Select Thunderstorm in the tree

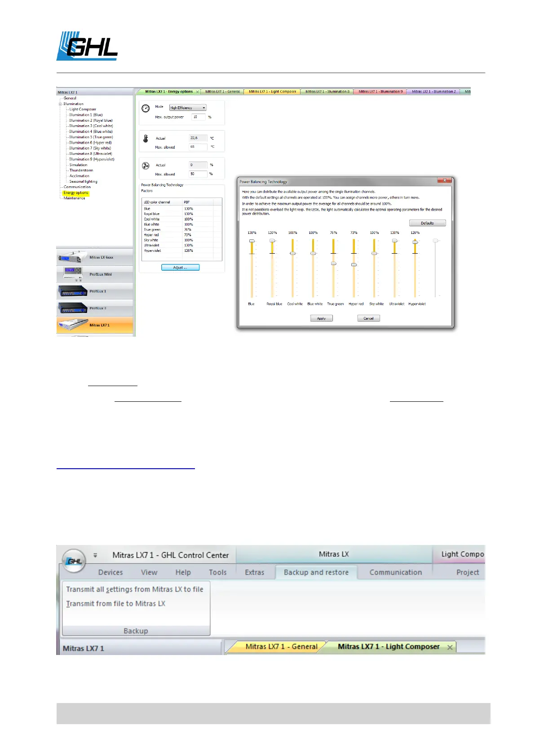[81, 171]
